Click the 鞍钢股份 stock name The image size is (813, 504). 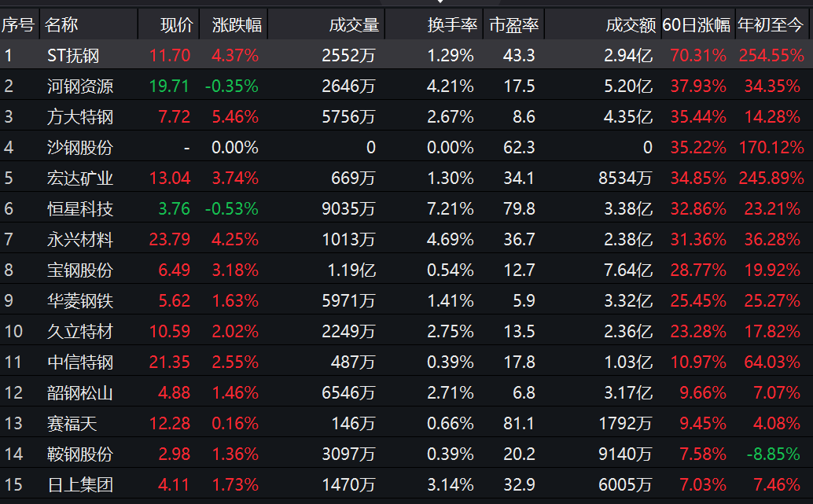tap(79, 454)
